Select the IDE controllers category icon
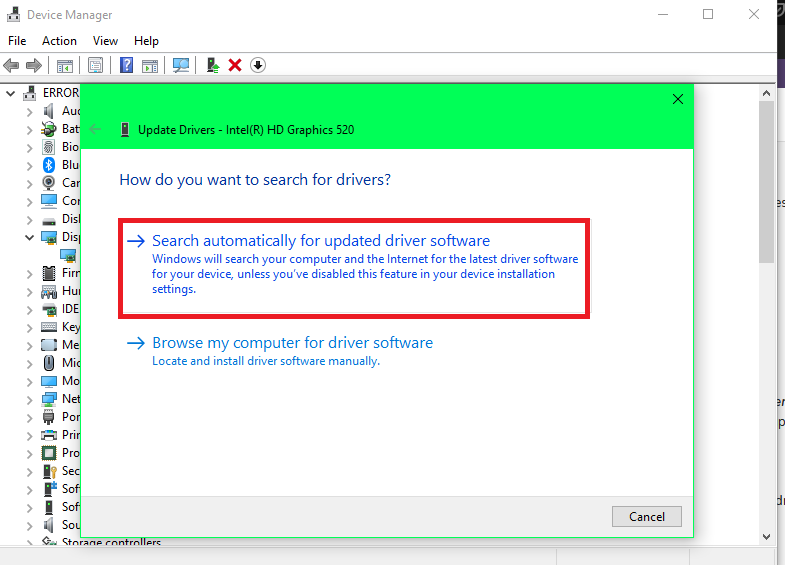Screen dimensions: 785x565 pos(49,309)
